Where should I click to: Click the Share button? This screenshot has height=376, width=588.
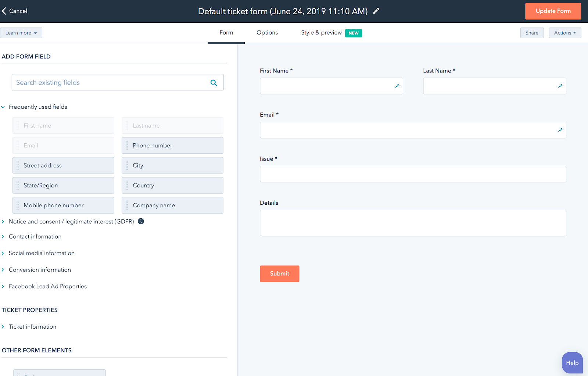[x=532, y=33]
